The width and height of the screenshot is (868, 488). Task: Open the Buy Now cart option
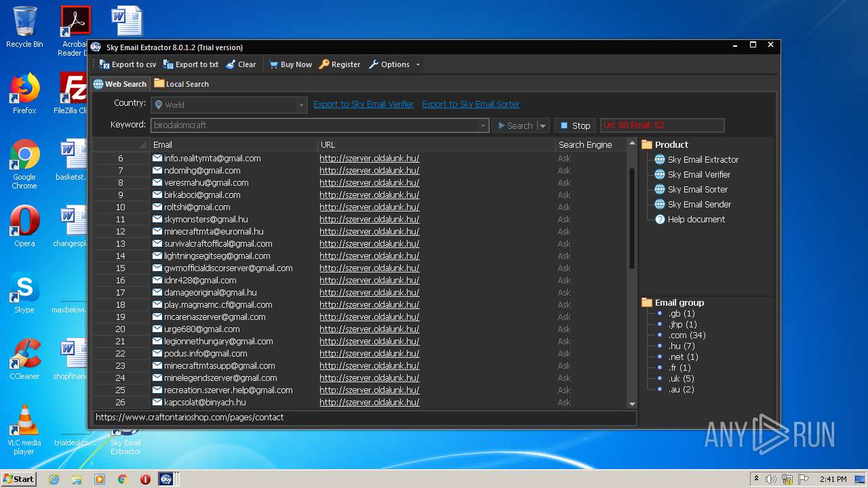(x=290, y=64)
